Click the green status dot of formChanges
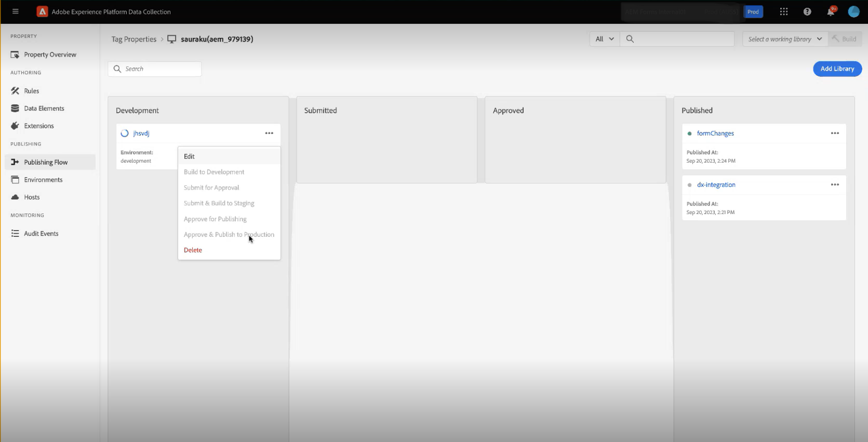 pos(689,133)
